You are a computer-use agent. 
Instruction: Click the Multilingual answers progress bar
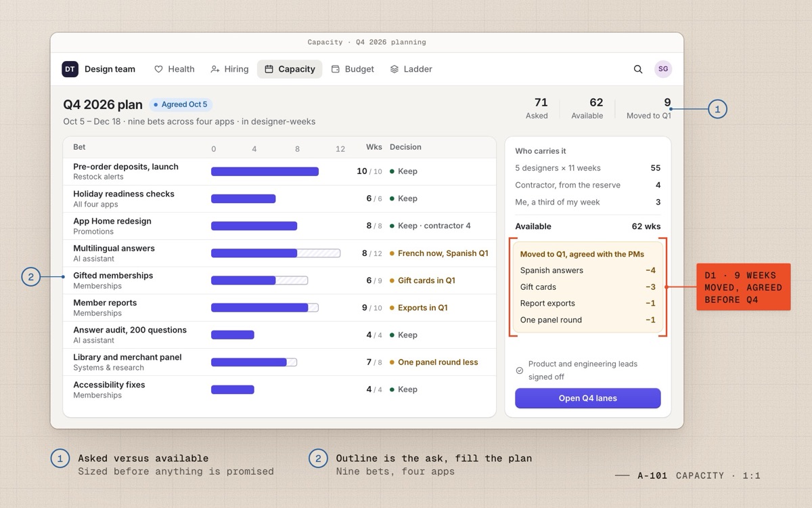tap(275, 253)
